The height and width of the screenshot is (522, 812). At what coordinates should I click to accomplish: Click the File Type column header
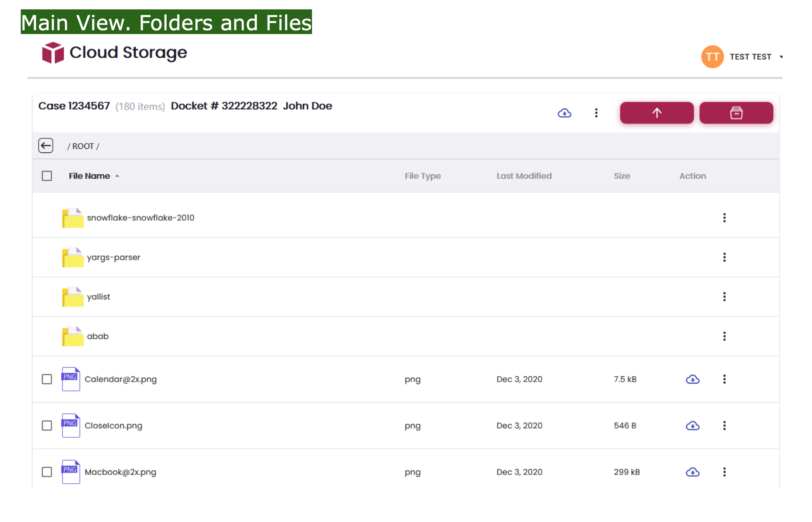423,176
